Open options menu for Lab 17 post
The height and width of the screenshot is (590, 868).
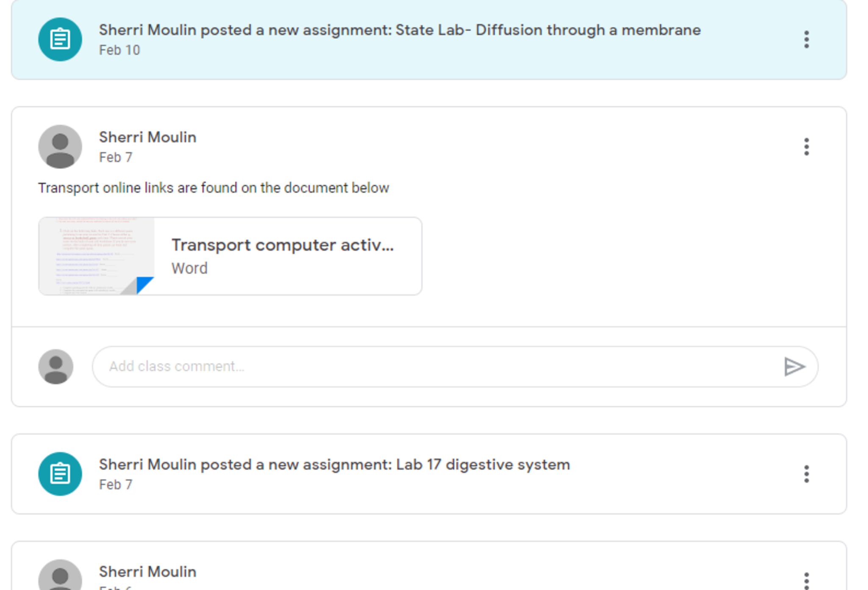806,474
